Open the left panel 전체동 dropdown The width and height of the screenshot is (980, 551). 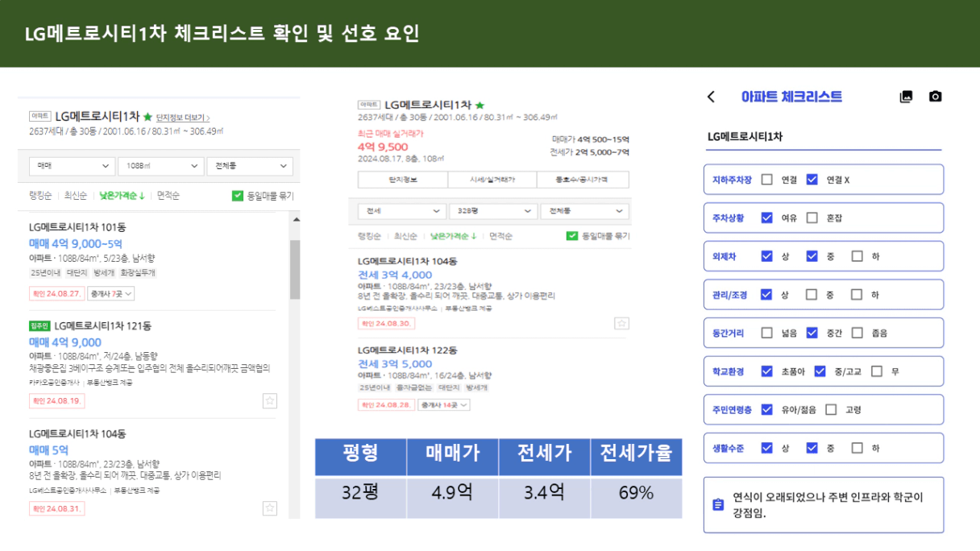click(x=249, y=166)
